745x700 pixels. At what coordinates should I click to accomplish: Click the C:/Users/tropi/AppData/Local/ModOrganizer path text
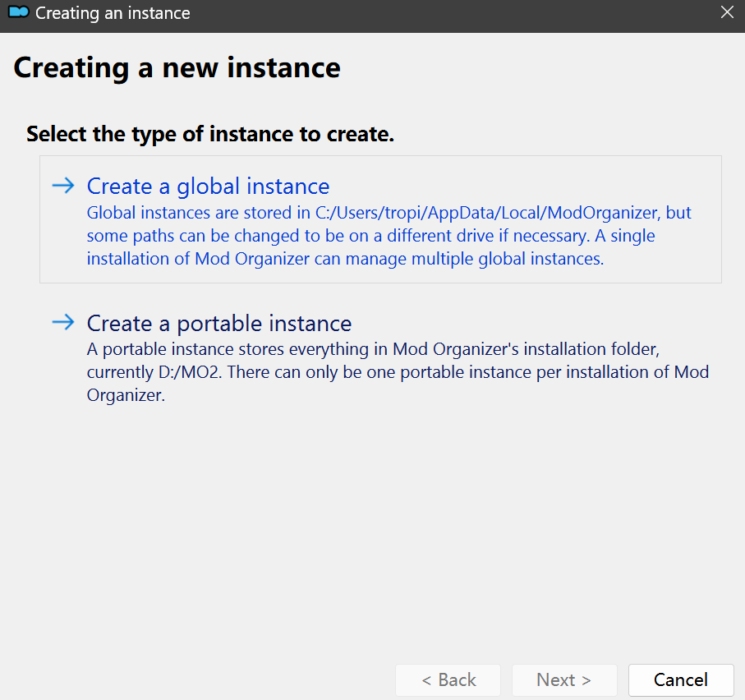[x=488, y=213]
